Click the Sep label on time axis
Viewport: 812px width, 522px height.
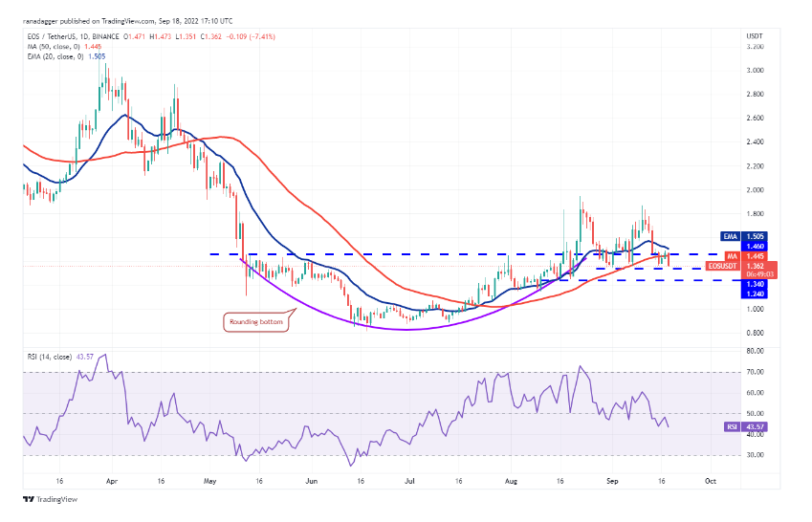point(613,481)
